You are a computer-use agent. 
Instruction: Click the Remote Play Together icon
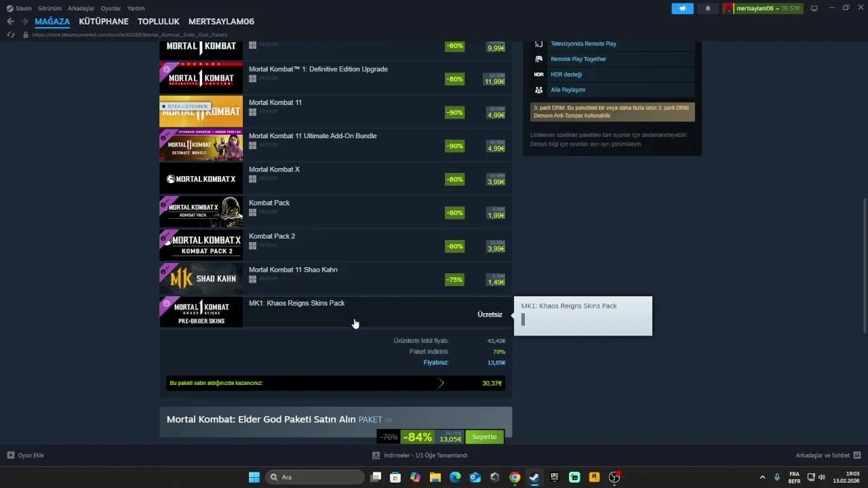tap(538, 59)
